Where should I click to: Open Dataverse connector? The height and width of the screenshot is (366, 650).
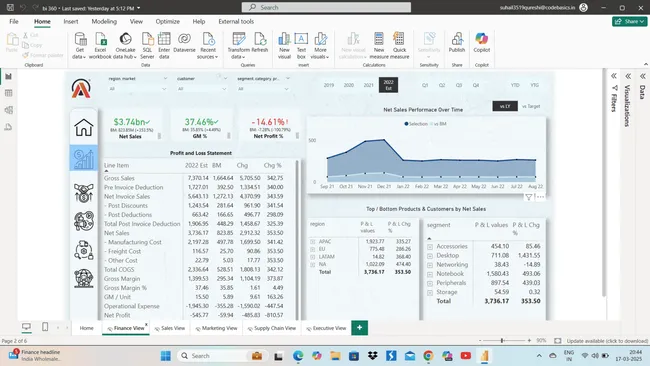(x=184, y=43)
